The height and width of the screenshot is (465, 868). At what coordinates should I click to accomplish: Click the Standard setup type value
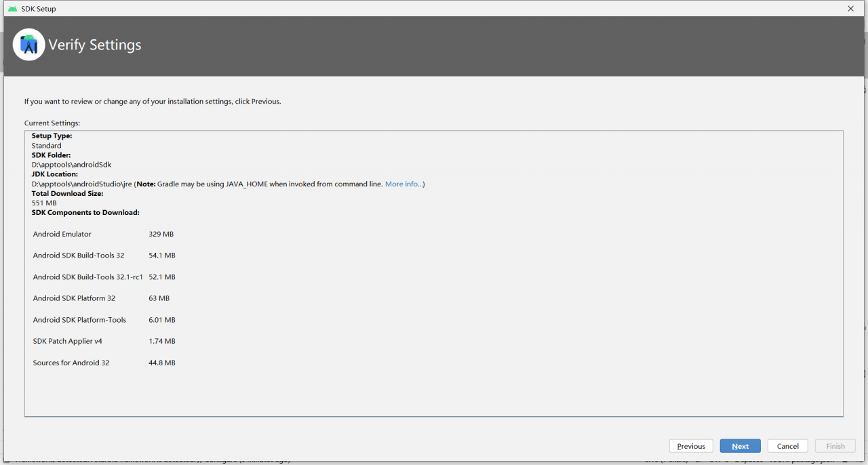point(46,146)
